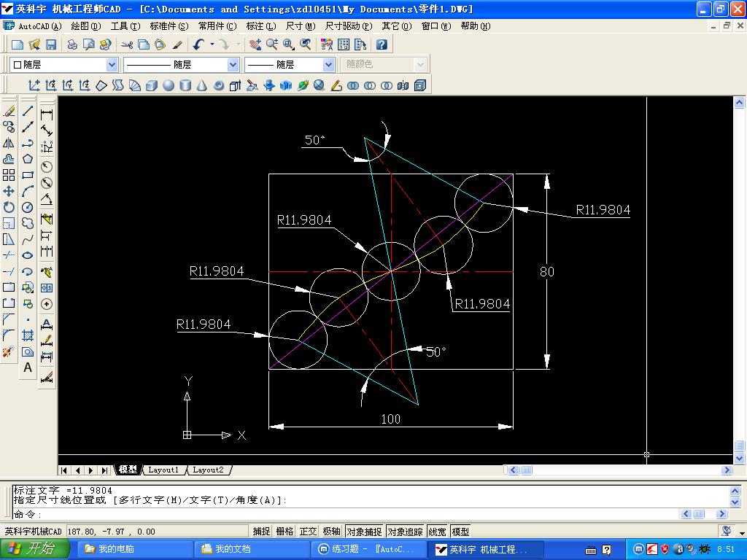Image resolution: width=747 pixels, height=560 pixels.
Task: Select the Move tool
Action: coord(9,191)
